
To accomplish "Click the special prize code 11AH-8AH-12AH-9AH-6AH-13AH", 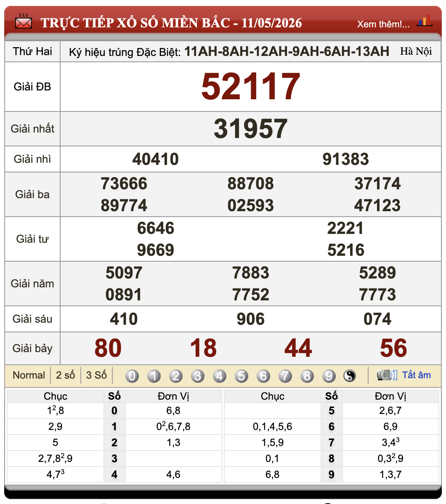I will tap(287, 51).
